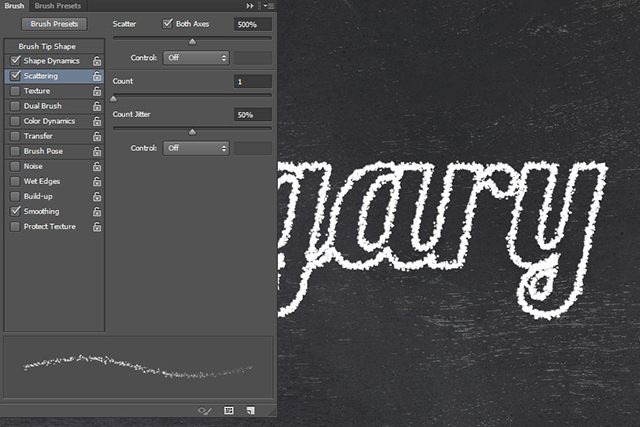Open the Scatter Control dropdown
Viewport: 640px width, 427px height.
[x=196, y=58]
